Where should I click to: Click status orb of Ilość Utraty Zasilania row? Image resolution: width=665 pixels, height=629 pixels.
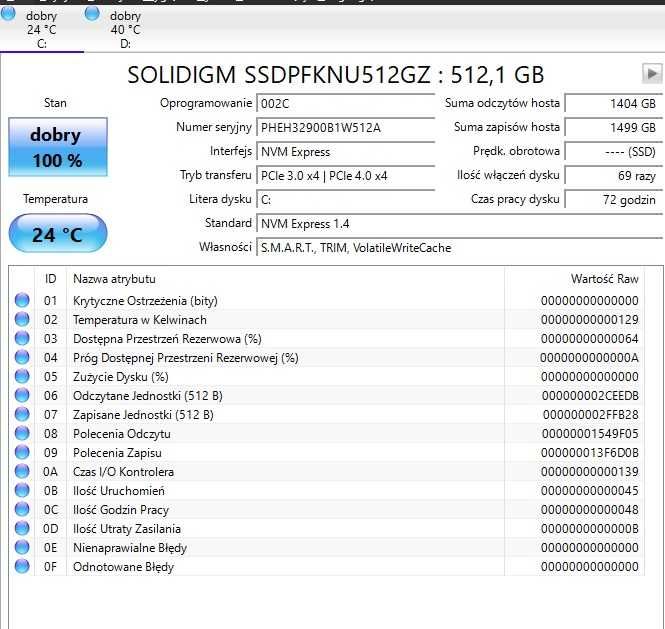pos(22,528)
